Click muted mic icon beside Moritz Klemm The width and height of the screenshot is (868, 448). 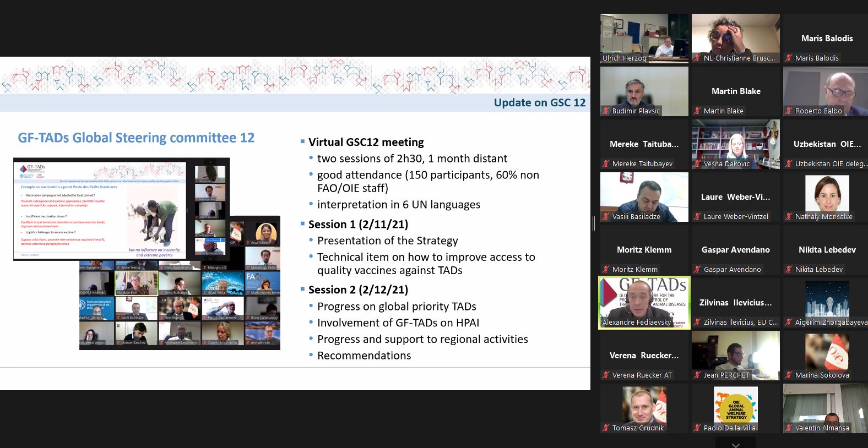coord(606,269)
